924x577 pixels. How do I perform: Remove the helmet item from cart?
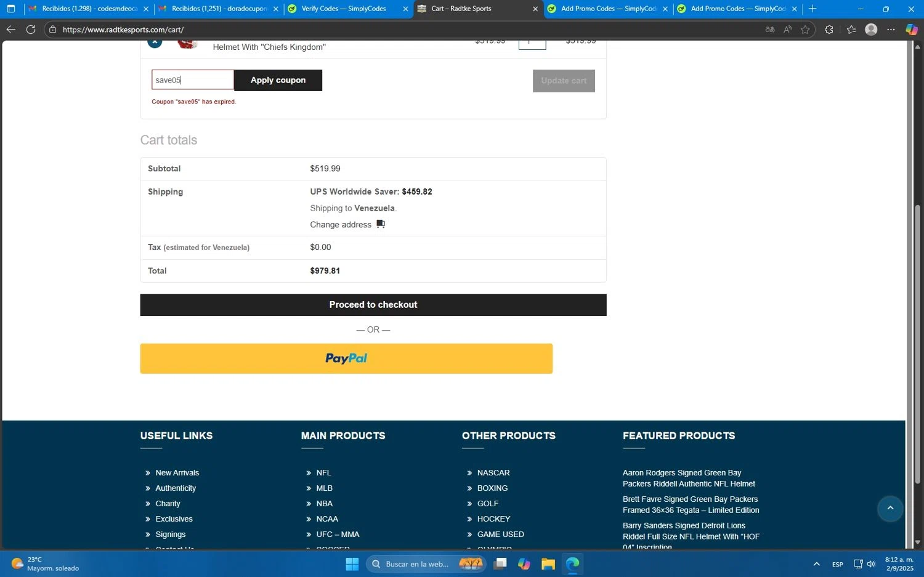coord(155,42)
